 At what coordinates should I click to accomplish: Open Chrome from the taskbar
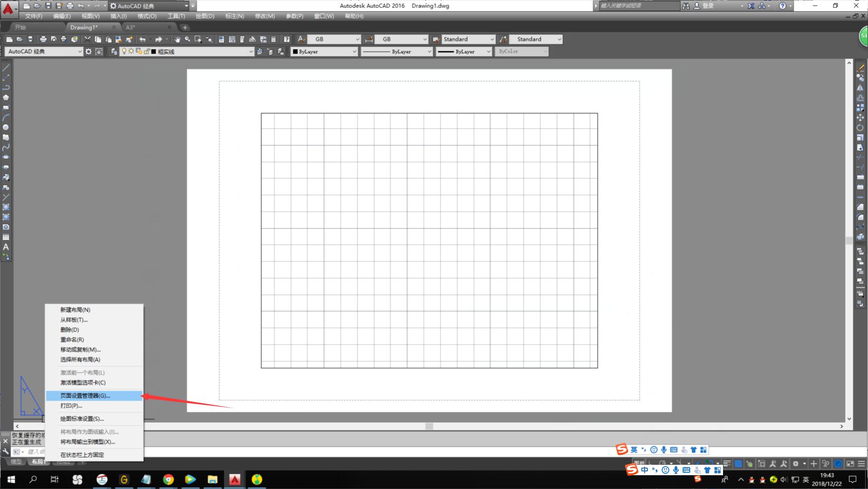tap(168, 479)
